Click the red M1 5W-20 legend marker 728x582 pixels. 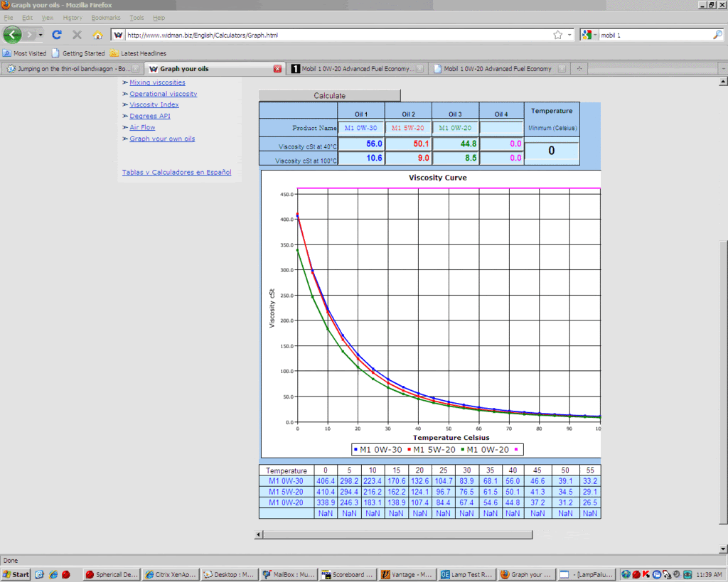tap(409, 450)
